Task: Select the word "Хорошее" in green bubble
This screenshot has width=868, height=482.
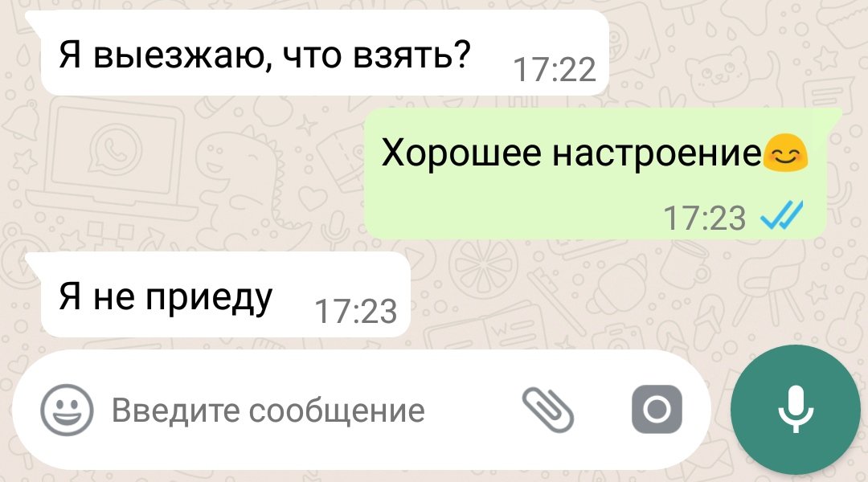Action: point(461,153)
